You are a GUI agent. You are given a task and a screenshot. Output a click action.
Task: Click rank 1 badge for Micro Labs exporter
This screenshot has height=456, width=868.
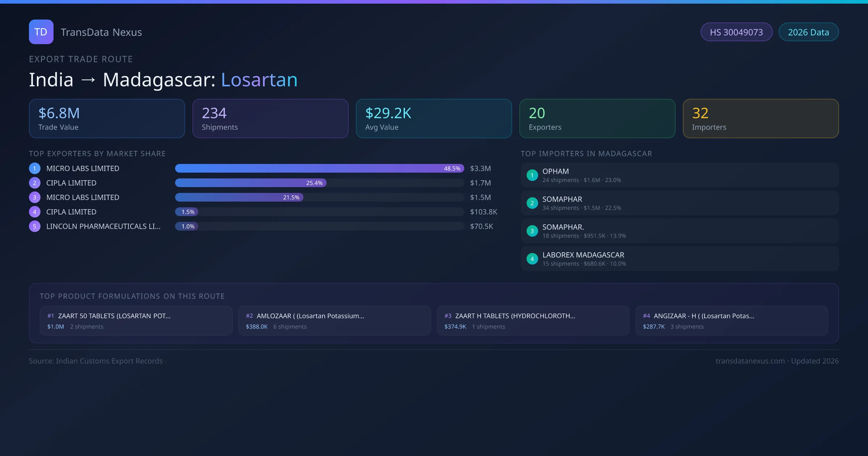pos(35,168)
